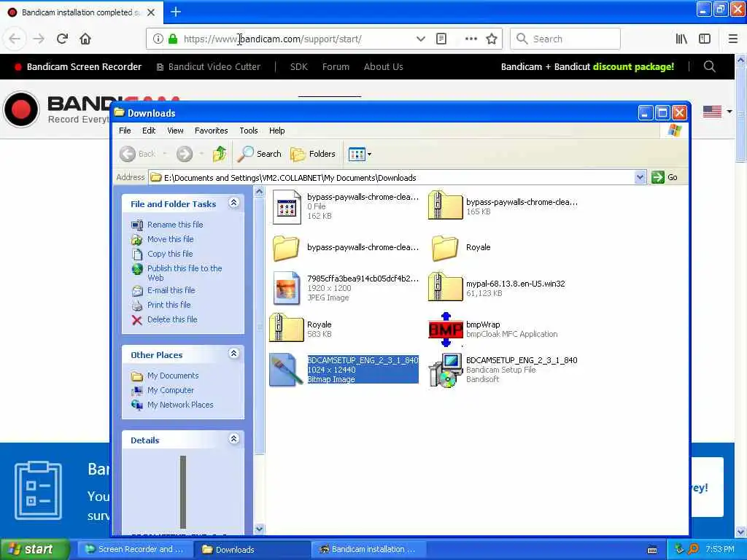Click Print this file
The image size is (747, 560).
169,305
